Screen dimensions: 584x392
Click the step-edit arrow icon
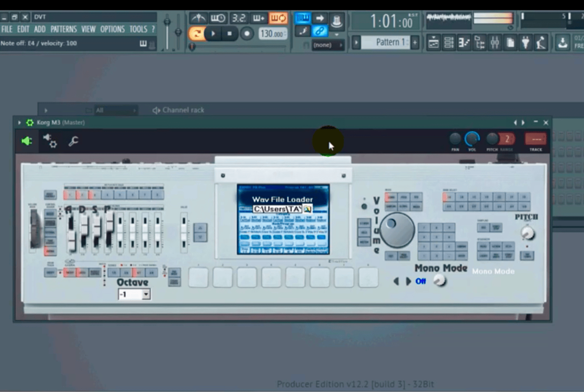[x=320, y=18]
